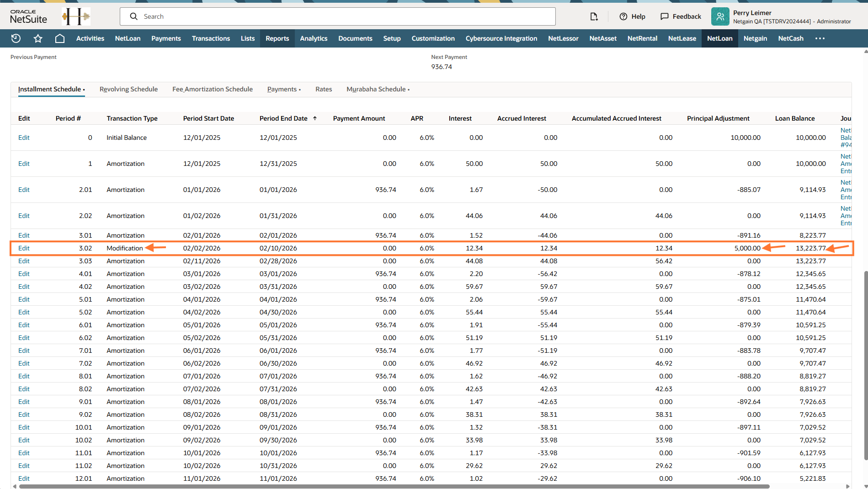868x489 pixels.
Task: Open the Transactions menu
Action: coord(211,38)
